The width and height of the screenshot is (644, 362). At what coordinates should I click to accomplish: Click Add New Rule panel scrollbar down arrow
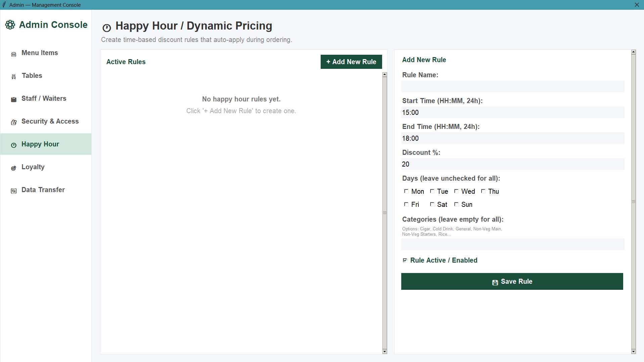pos(634,352)
